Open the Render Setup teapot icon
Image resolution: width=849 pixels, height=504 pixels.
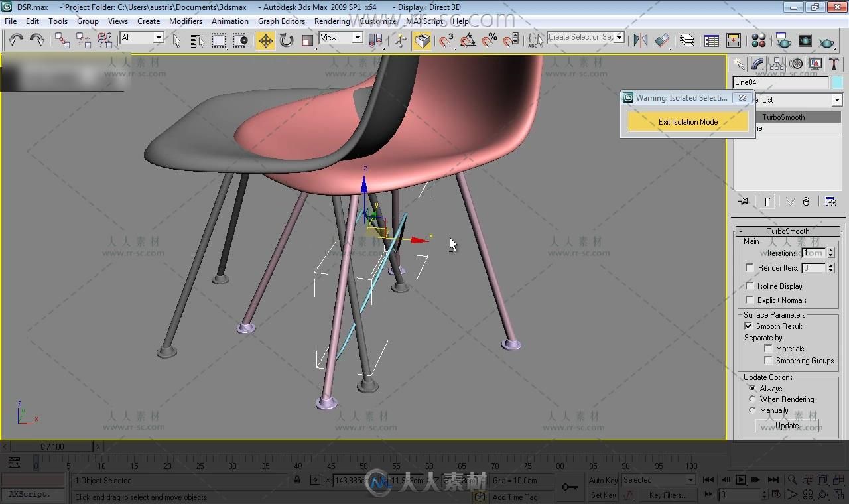coord(783,40)
